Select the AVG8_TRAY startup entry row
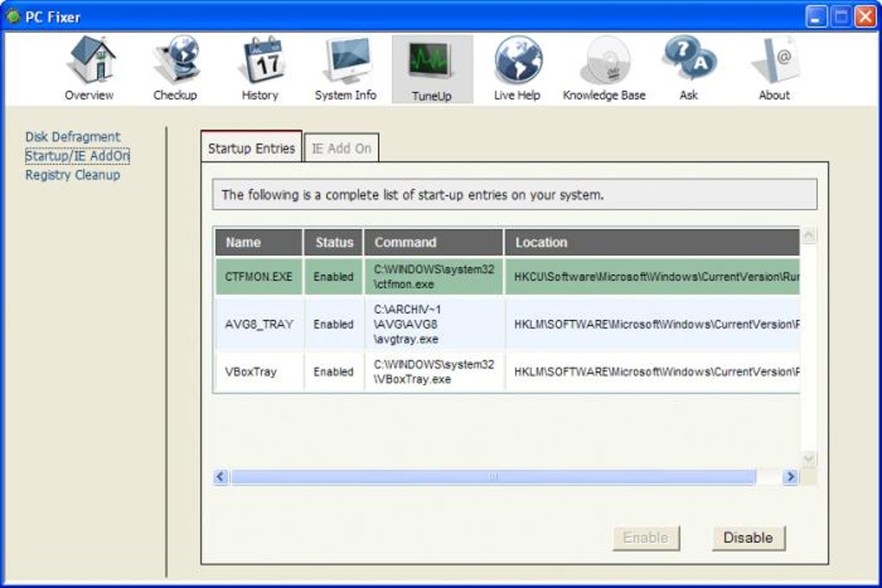Viewport: 882px width, 588px height. (259, 324)
